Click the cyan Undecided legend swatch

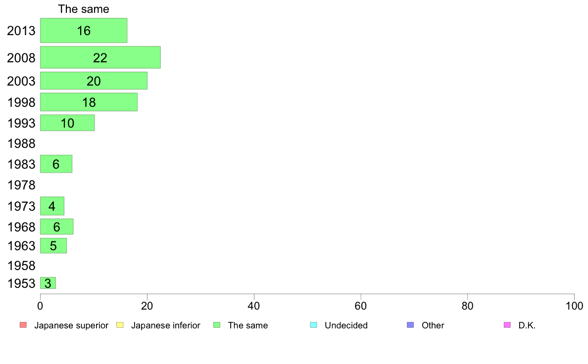[313, 324]
